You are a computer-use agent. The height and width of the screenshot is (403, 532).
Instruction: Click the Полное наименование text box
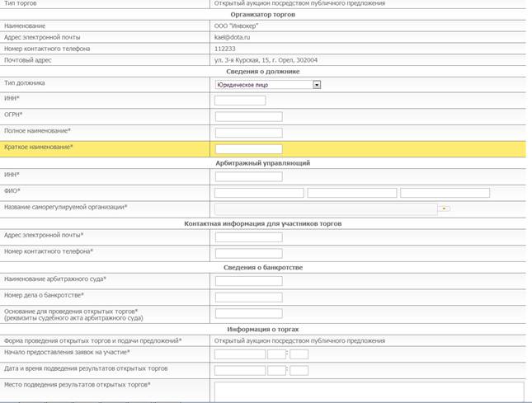coord(248,133)
